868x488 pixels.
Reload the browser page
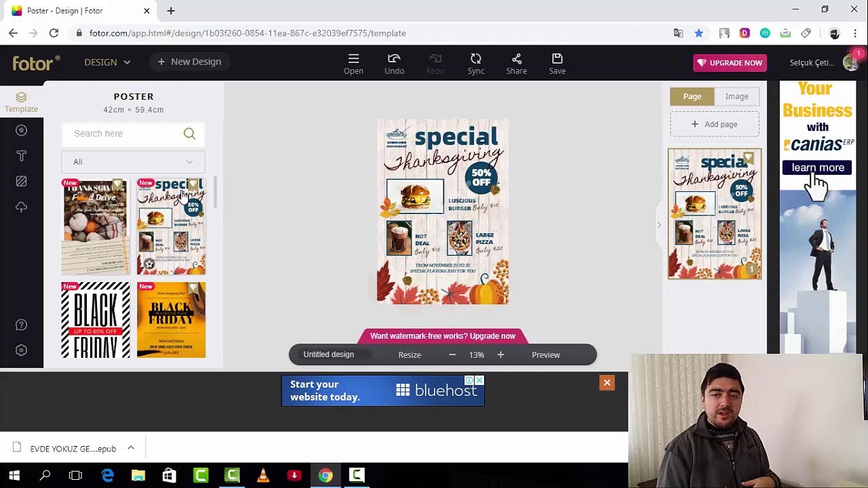(54, 33)
